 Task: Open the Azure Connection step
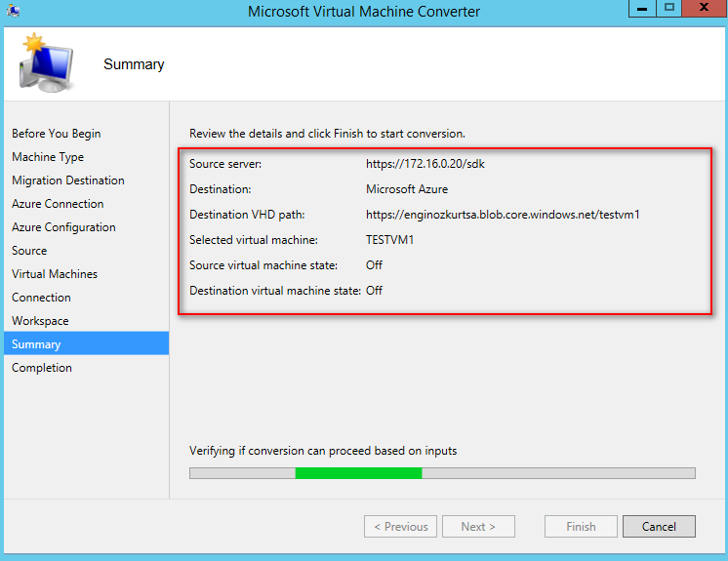pyautogui.click(x=58, y=204)
